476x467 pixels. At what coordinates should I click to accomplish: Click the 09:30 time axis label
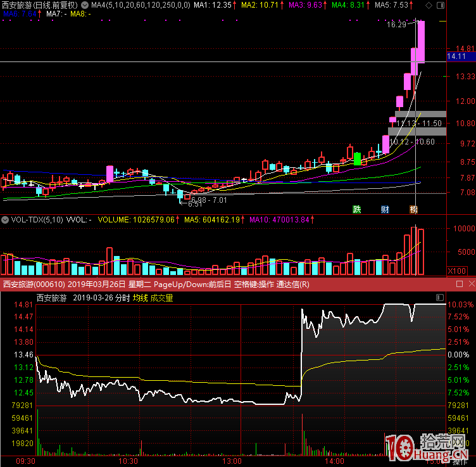[25, 461]
